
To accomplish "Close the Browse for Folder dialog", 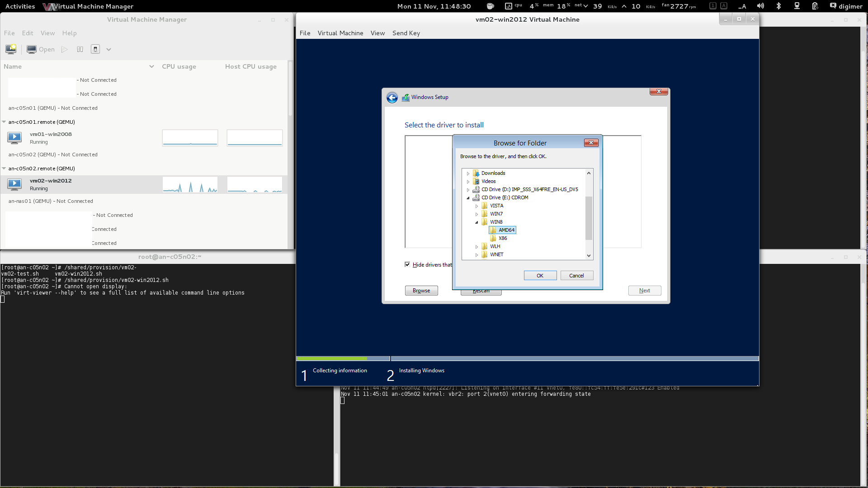I will (591, 143).
